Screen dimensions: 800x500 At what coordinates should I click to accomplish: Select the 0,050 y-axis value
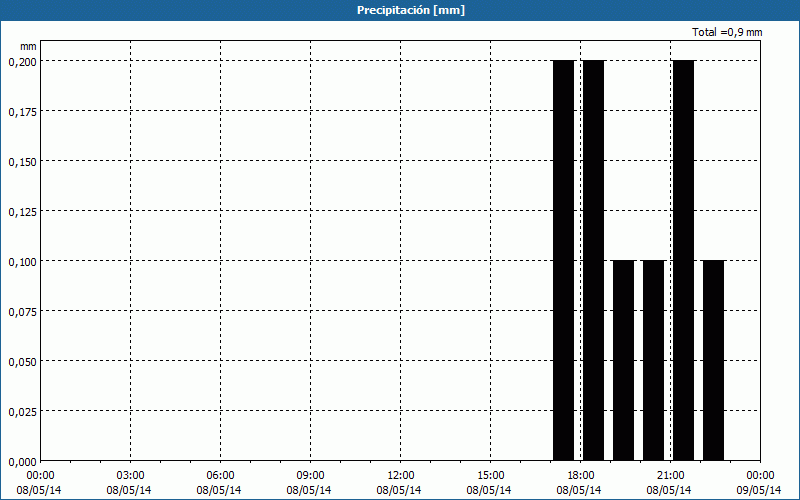coord(22,362)
